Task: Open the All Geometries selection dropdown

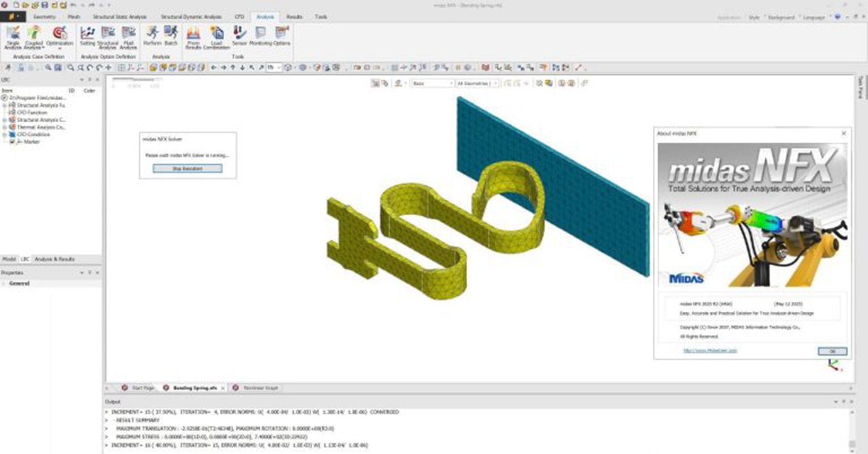Action: pos(477,83)
